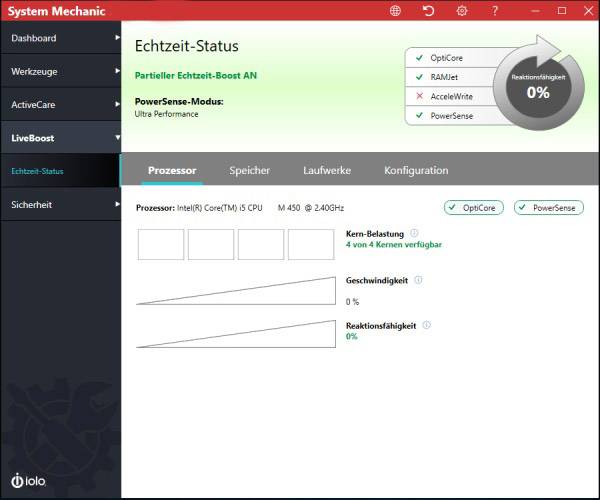Click the 'PowerSense-Modus:' label
Viewport: 600px width, 500px height.
coord(179,101)
